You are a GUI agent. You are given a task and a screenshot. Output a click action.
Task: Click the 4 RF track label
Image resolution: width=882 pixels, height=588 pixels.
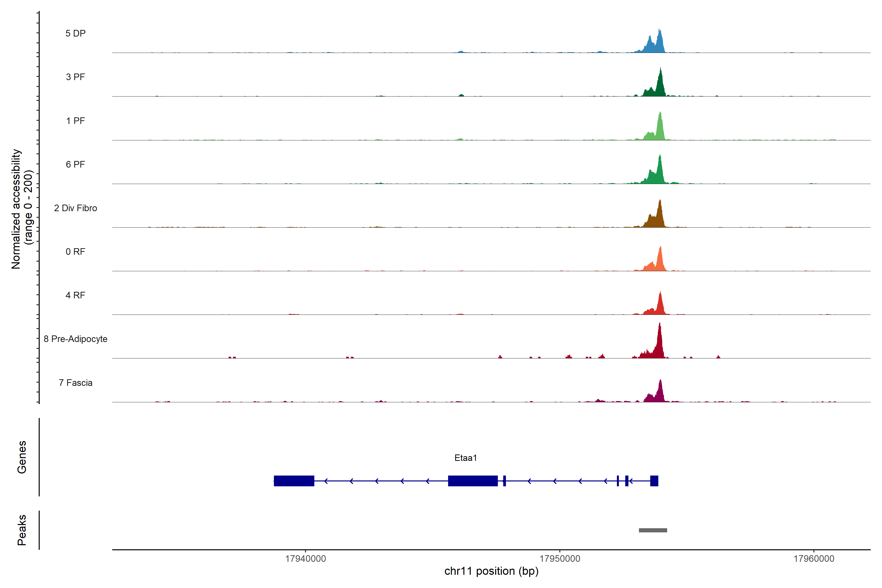[x=75, y=295]
